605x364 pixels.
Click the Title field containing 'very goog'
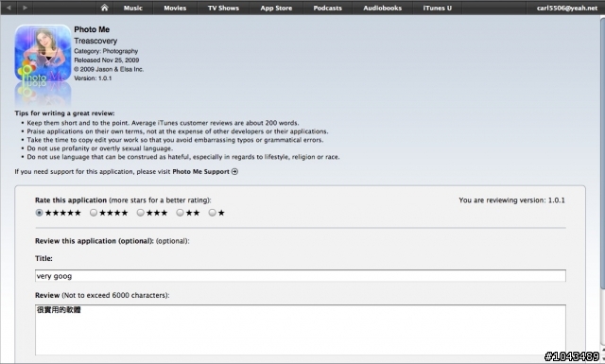(301, 276)
